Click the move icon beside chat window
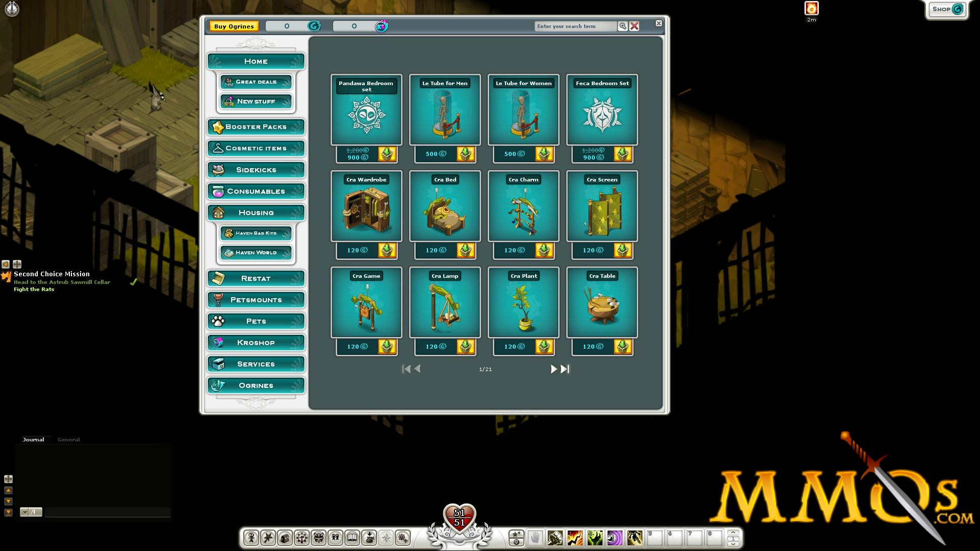Viewport: 980px width, 551px height. tap(8, 479)
